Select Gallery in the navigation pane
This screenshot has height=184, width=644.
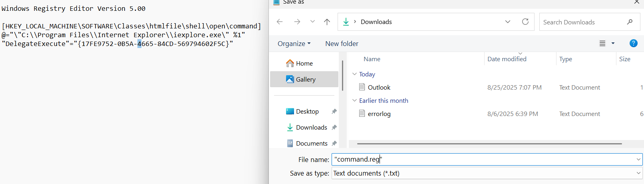[304, 79]
